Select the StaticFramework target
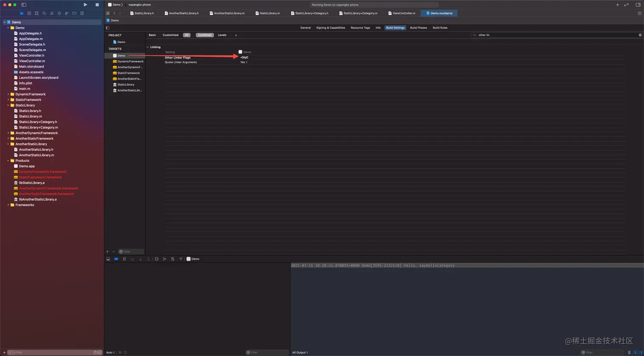 [x=126, y=73]
